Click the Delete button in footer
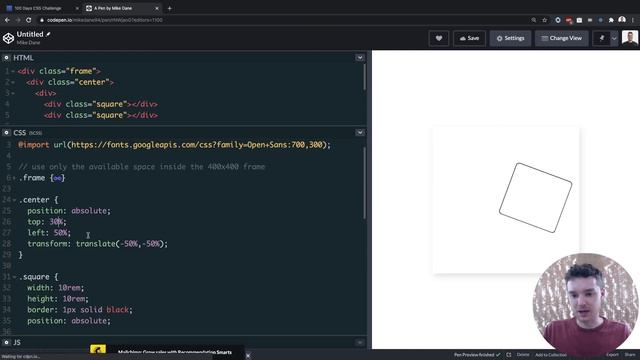The width and height of the screenshot is (640, 360). 523,355
